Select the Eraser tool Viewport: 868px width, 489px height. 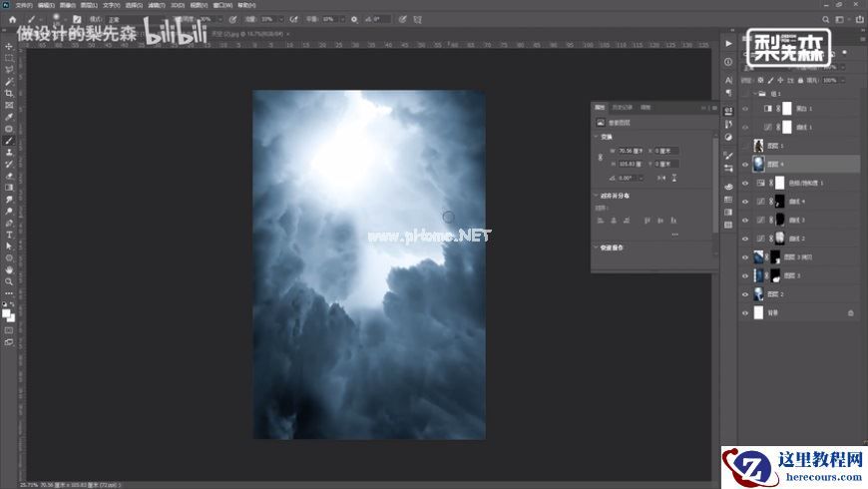pyautogui.click(x=9, y=176)
